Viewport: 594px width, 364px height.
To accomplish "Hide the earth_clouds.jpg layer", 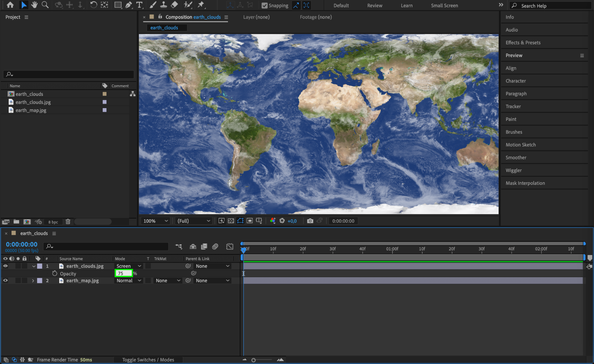I will [5, 266].
